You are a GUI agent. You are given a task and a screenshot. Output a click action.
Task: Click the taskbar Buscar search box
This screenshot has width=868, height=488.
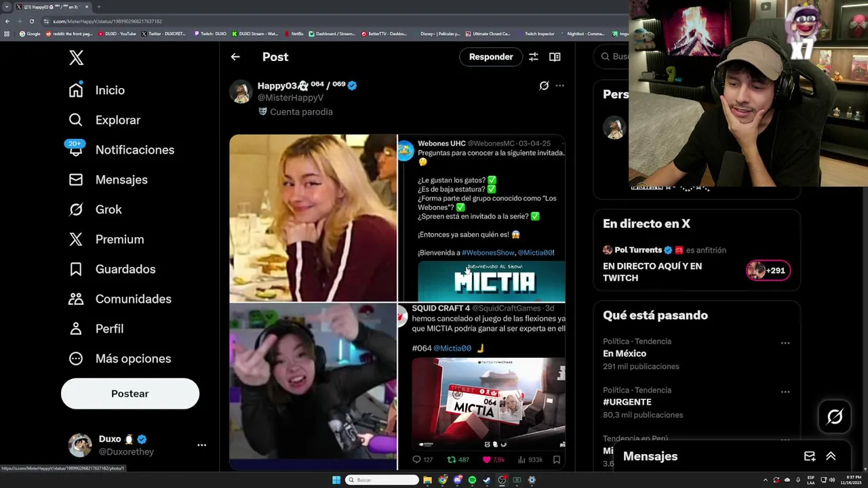382,480
